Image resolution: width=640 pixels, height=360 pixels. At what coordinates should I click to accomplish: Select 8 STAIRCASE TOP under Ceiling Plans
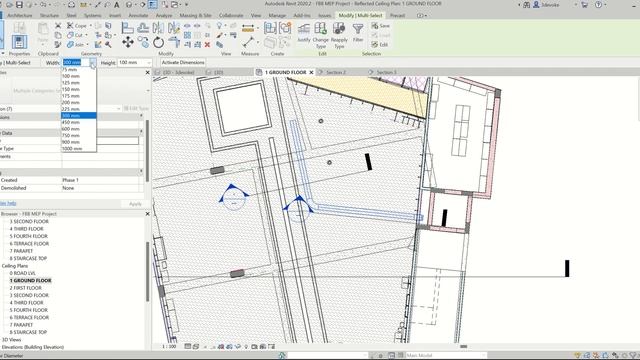point(29,332)
